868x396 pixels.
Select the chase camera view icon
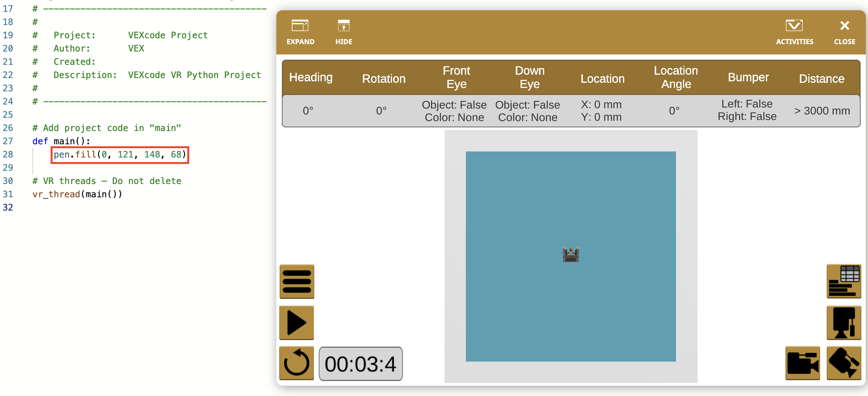[802, 363]
